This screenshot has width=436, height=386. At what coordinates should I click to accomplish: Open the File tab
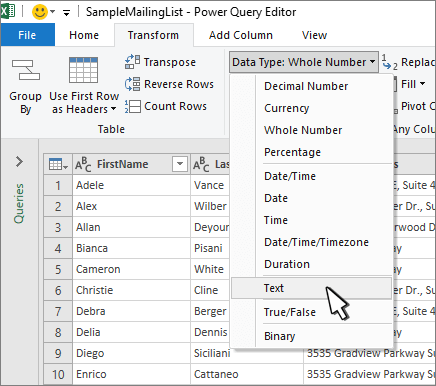[27, 35]
